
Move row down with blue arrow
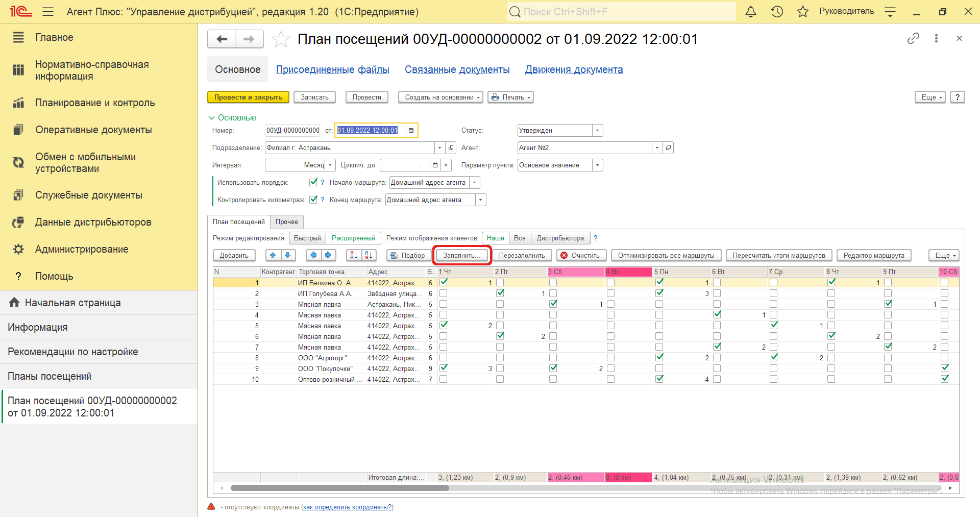[288, 255]
